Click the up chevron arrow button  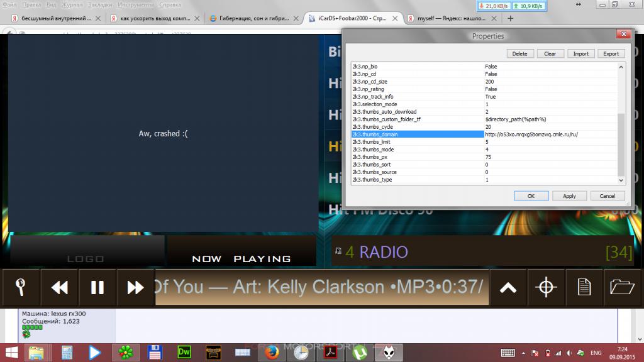pos(508,287)
